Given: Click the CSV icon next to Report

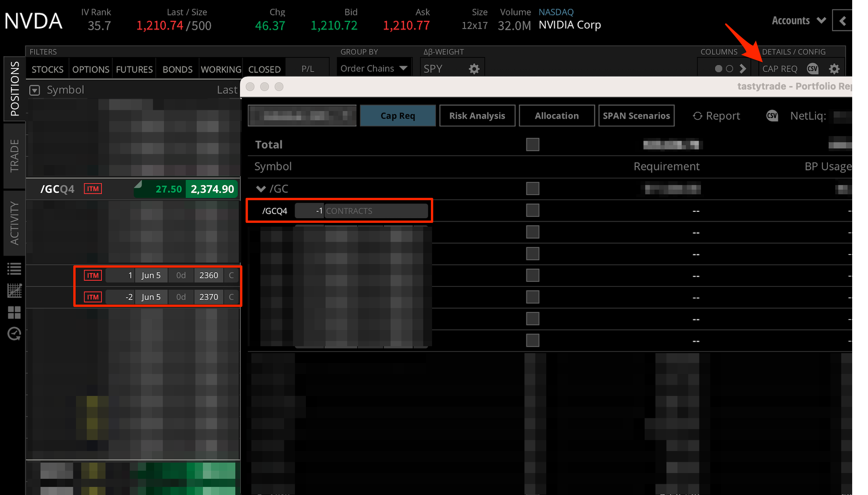Looking at the screenshot, I should [772, 116].
